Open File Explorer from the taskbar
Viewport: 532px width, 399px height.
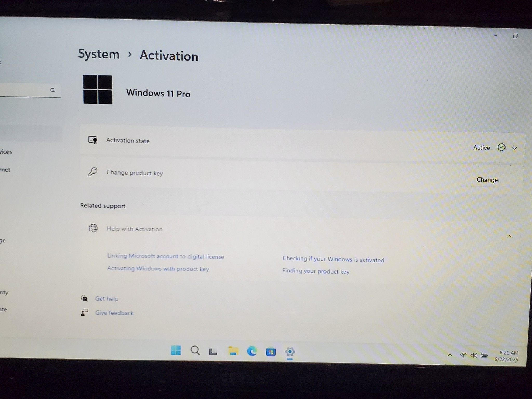(x=233, y=351)
